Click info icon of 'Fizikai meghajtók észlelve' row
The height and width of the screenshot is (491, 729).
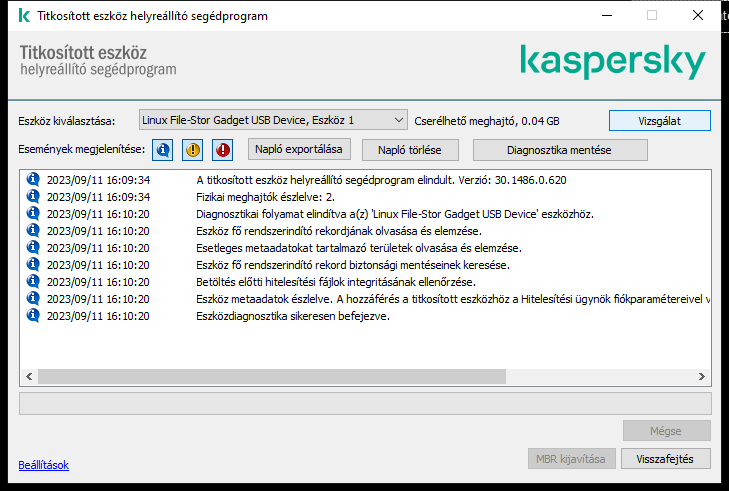[33, 196]
